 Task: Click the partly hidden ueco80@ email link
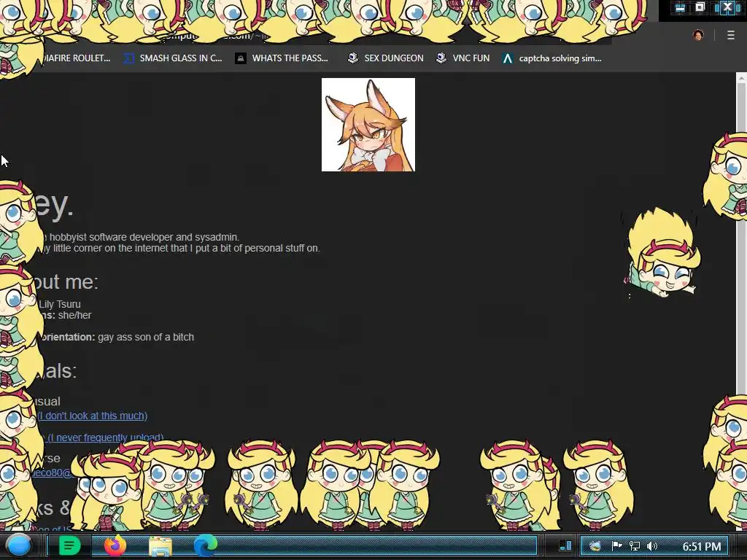click(x=53, y=472)
